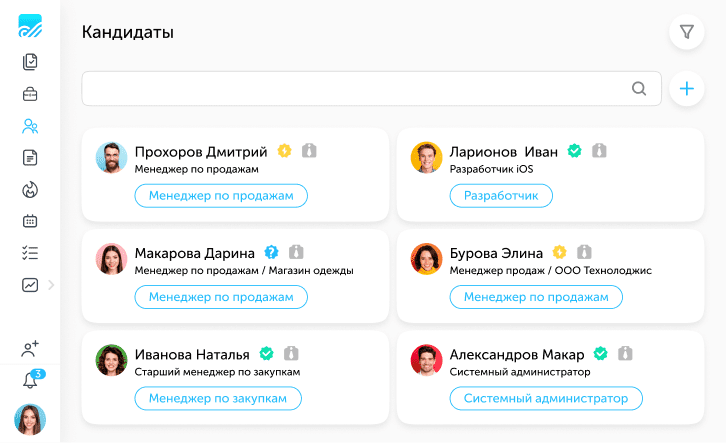Open candidate name Бурова Элина
The width and height of the screenshot is (726, 443).
pos(496,253)
